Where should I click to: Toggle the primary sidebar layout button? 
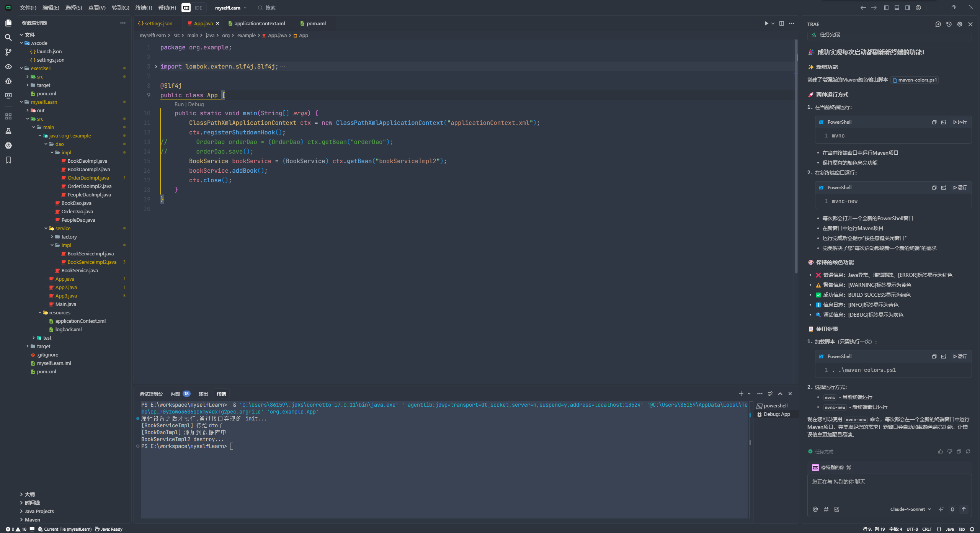tap(886, 8)
